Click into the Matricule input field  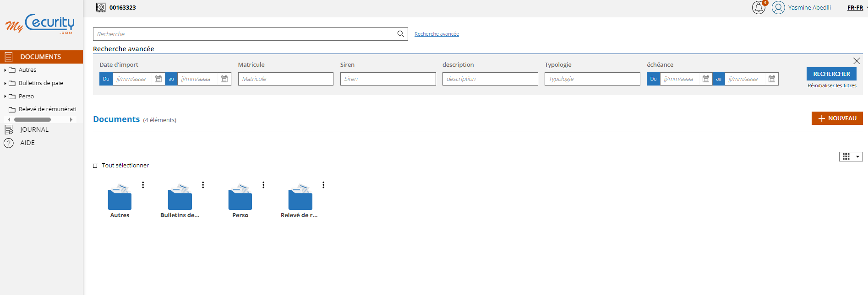point(285,79)
